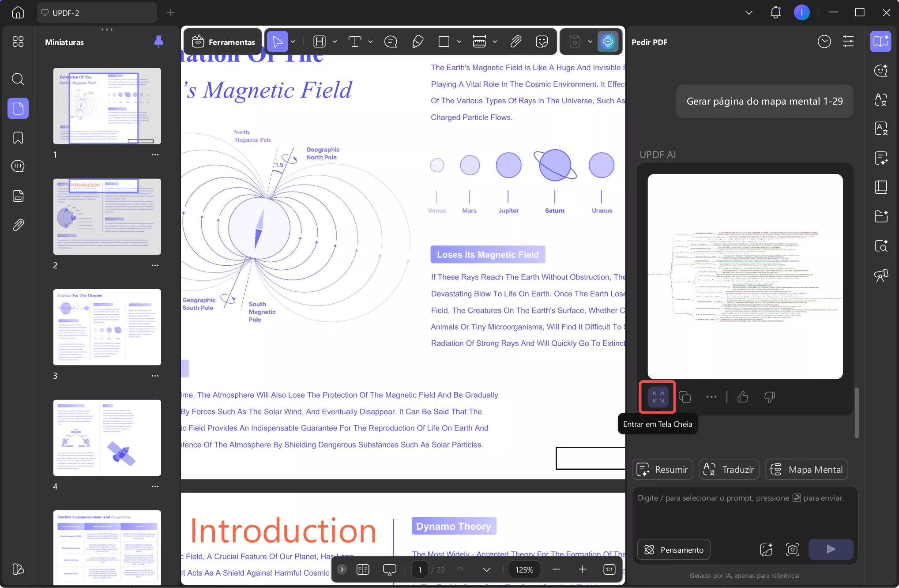
Task: Enter full screen for mind map
Action: click(658, 397)
